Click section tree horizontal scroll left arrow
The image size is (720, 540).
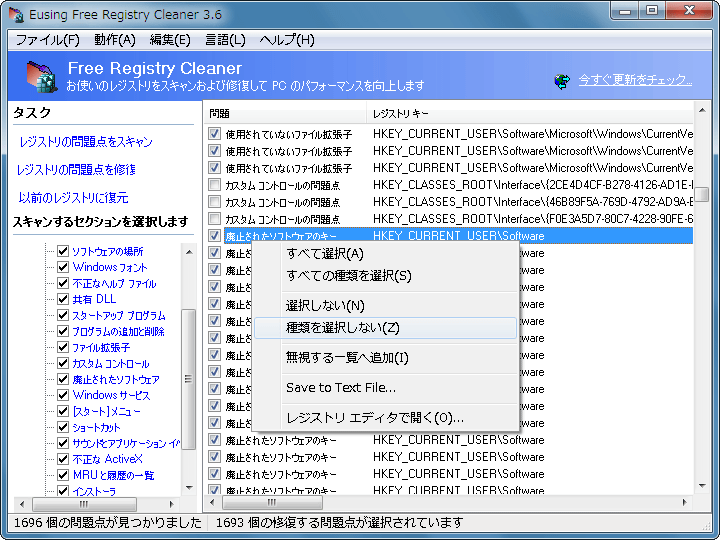click(22, 504)
